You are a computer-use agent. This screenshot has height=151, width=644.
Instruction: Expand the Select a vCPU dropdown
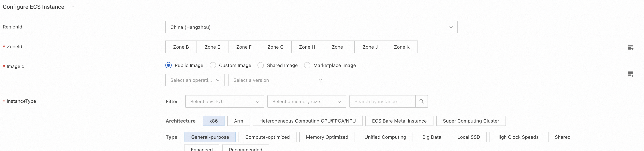225,101
